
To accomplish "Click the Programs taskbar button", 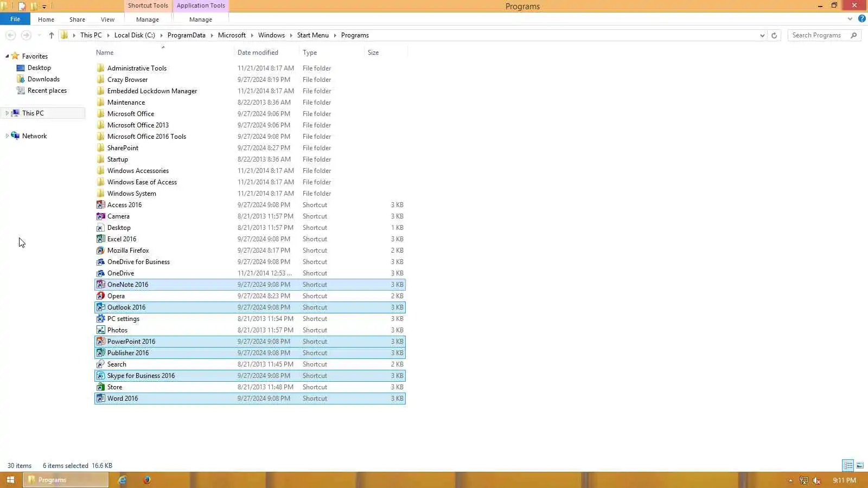I will (x=66, y=480).
